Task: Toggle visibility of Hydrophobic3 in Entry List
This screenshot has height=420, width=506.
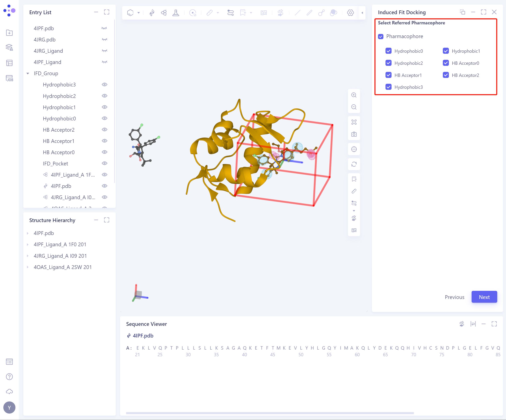Action: pos(104,85)
